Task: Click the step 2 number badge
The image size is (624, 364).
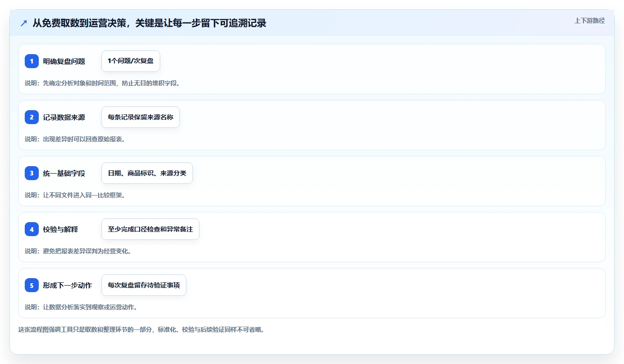Action: (x=32, y=117)
